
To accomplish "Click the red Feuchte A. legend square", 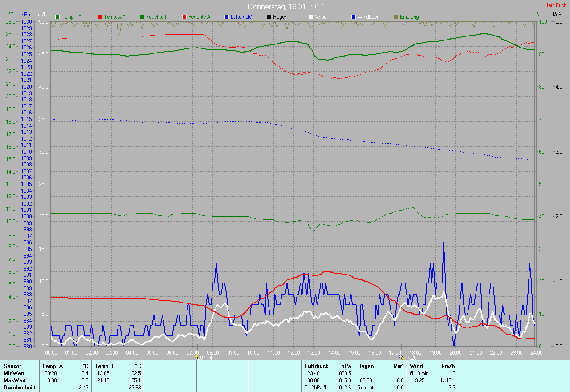I will pyautogui.click(x=184, y=17).
